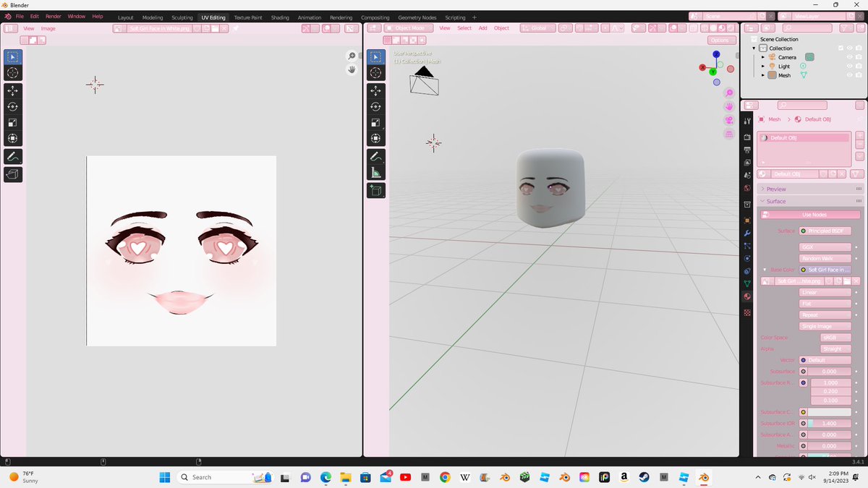The height and width of the screenshot is (488, 868).
Task: Switch to the Geometry Nodes workspace tab
Action: pyautogui.click(x=417, y=17)
